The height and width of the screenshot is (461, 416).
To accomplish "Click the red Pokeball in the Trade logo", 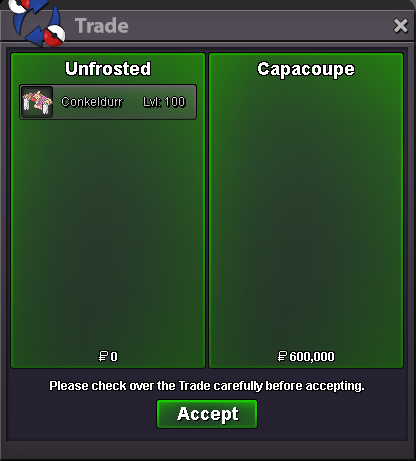I will point(55,36).
